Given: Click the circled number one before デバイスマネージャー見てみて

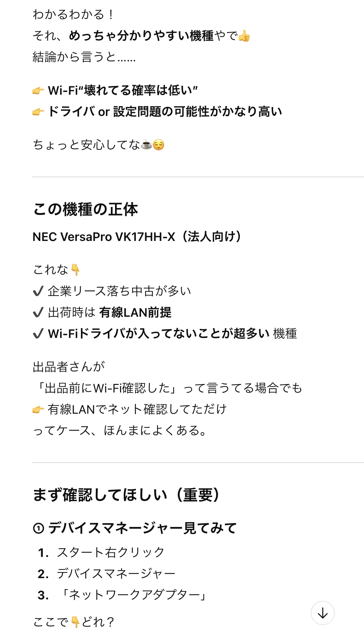Looking at the screenshot, I should point(39,528).
